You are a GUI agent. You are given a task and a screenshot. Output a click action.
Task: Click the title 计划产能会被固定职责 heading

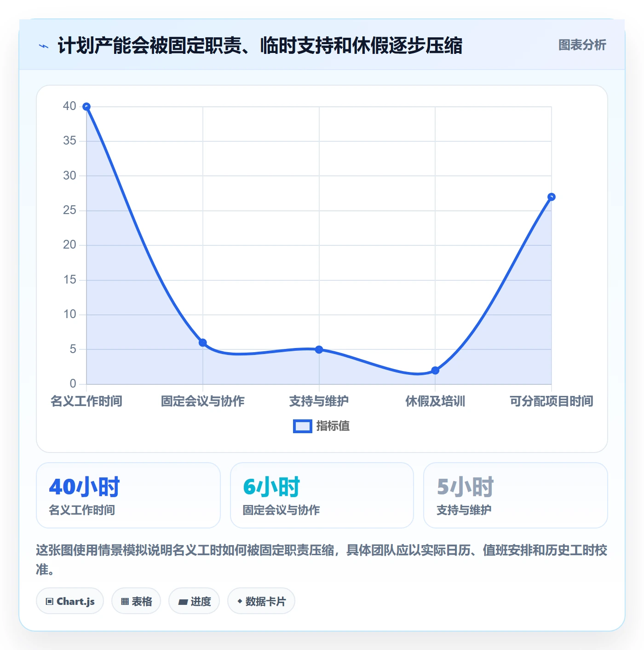pyautogui.click(x=260, y=46)
